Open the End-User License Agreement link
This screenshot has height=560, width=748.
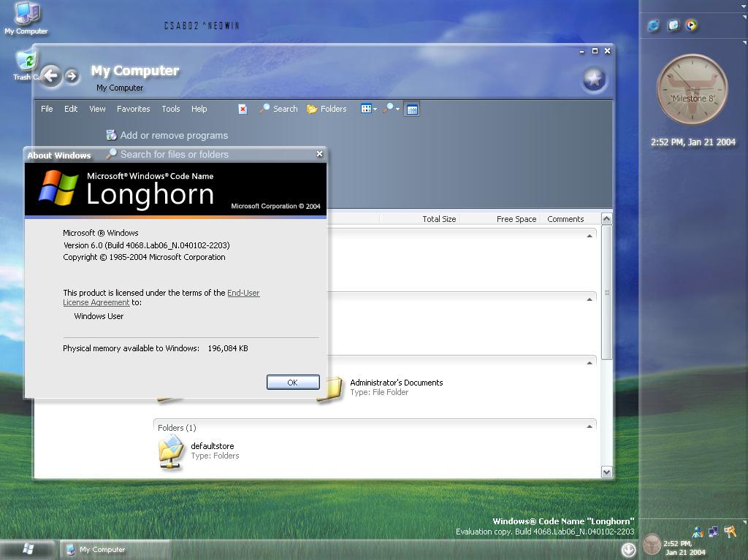(x=244, y=293)
